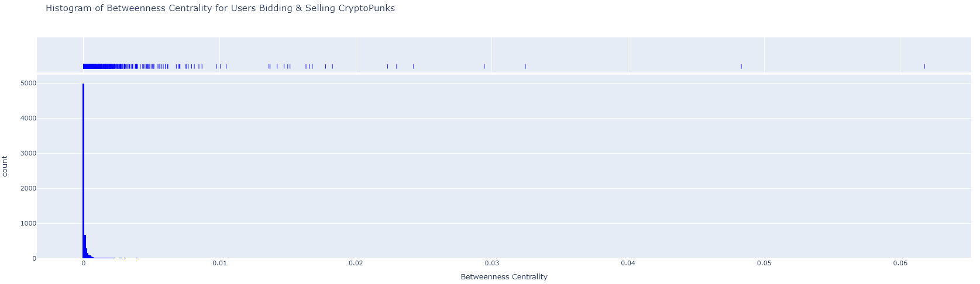Select the chart title text
The width and height of the screenshot is (980, 284).
[220, 8]
